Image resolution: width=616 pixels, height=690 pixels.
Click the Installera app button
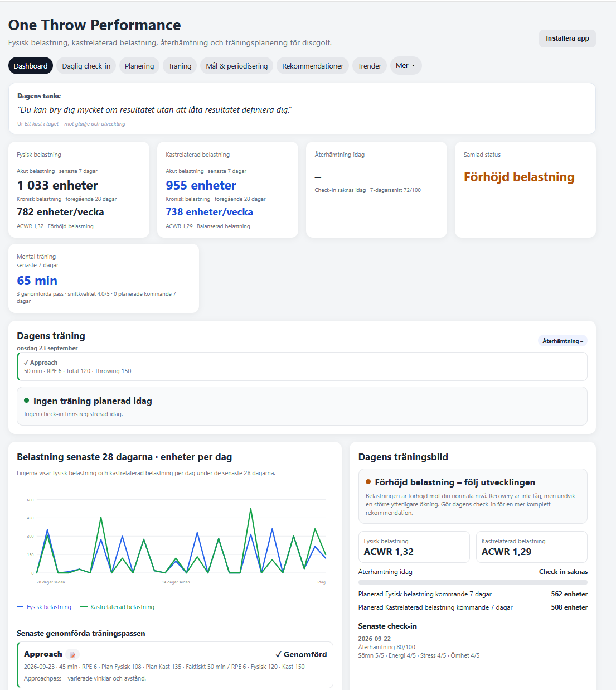568,38
